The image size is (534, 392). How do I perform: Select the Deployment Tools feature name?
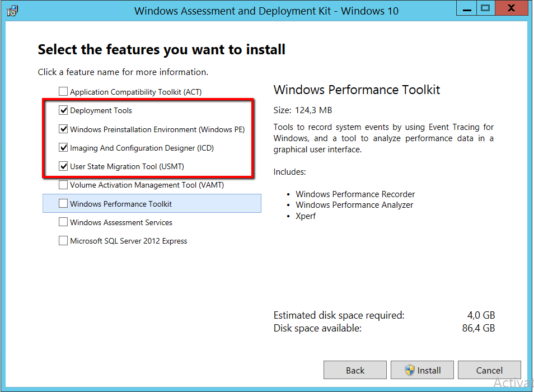coord(101,110)
